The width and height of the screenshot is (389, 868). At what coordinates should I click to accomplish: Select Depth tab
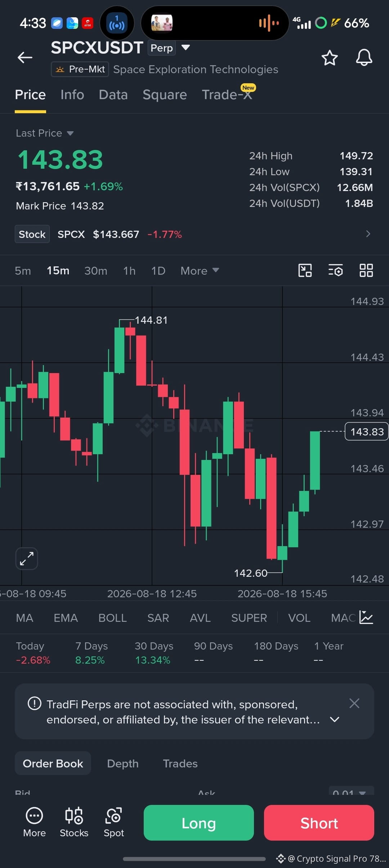coord(122,763)
